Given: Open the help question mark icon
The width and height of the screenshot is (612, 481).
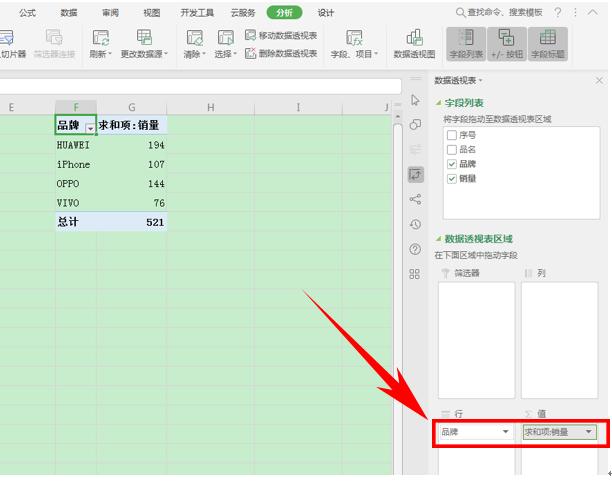Looking at the screenshot, I should pyautogui.click(x=558, y=12).
